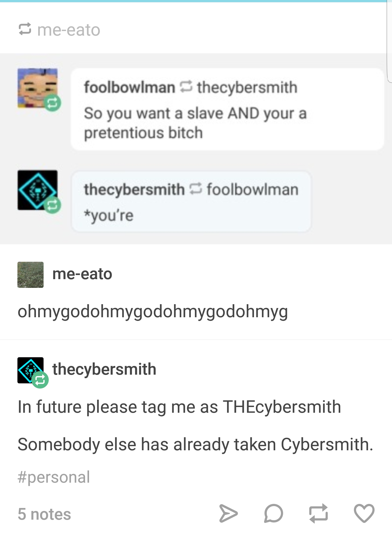Visit thecybersmith's blog from reply username

pos(104,369)
